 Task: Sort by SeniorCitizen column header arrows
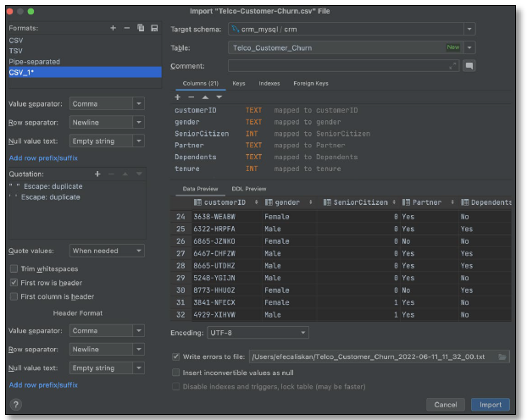394,202
